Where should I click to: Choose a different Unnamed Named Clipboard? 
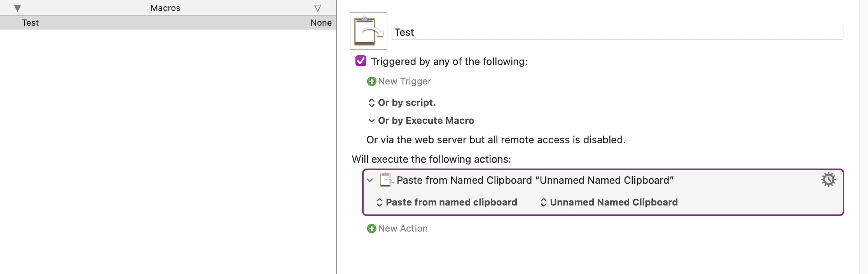tap(609, 202)
